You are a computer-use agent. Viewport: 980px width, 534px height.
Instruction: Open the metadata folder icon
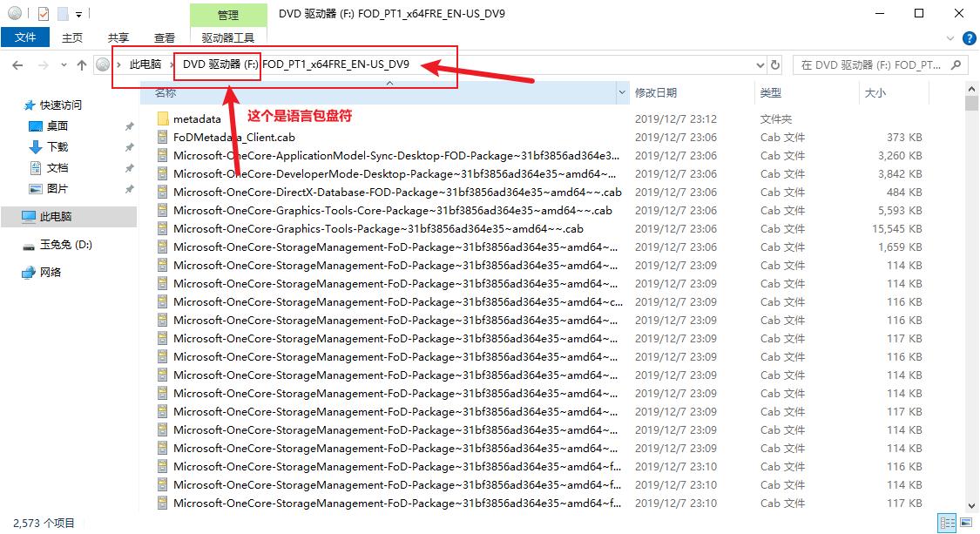pos(162,118)
